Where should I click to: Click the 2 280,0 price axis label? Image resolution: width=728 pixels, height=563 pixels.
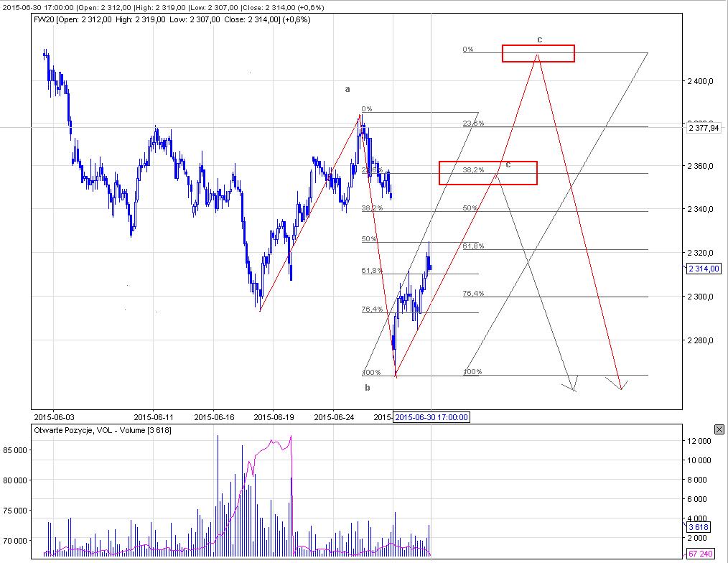pos(700,340)
